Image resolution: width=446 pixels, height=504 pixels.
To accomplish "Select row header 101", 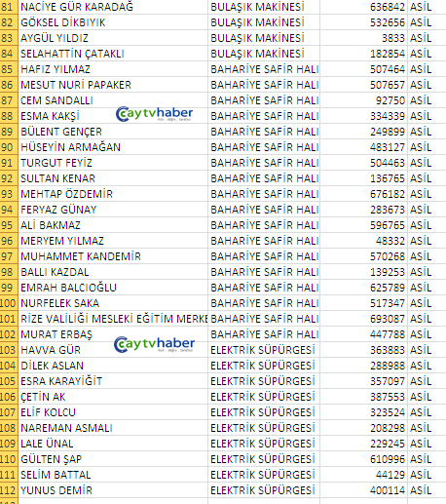I will tap(9, 319).
